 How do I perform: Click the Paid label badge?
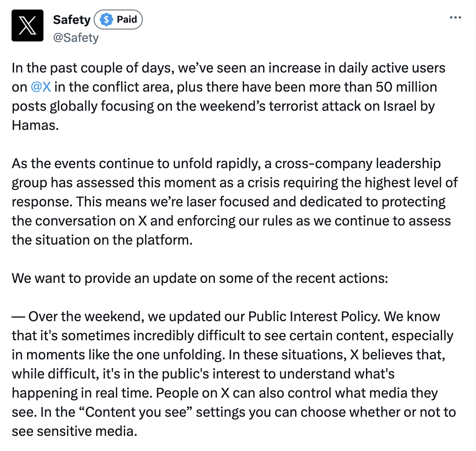118,20
